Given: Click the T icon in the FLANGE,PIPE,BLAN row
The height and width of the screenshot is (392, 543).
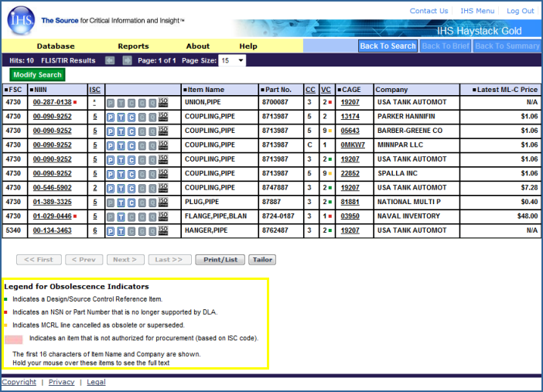Looking at the screenshot, I should [x=121, y=216].
